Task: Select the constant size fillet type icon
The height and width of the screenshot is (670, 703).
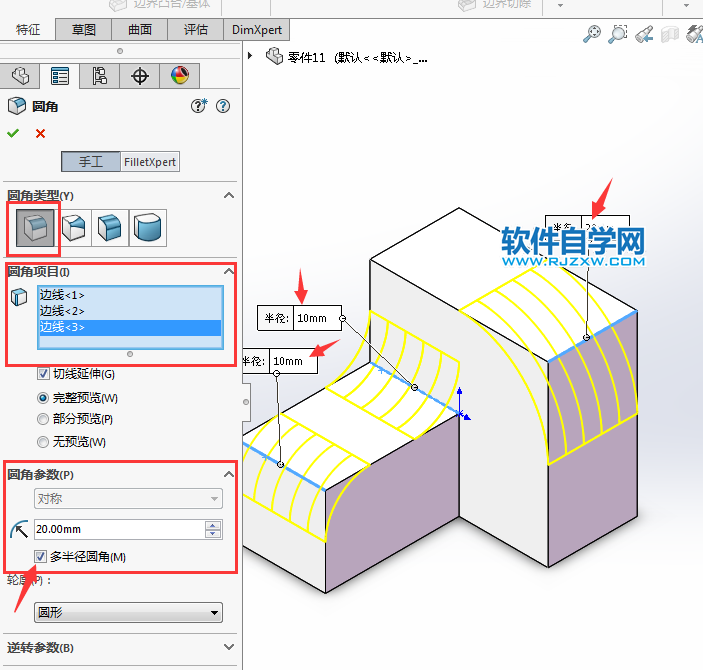Action: click(x=33, y=228)
